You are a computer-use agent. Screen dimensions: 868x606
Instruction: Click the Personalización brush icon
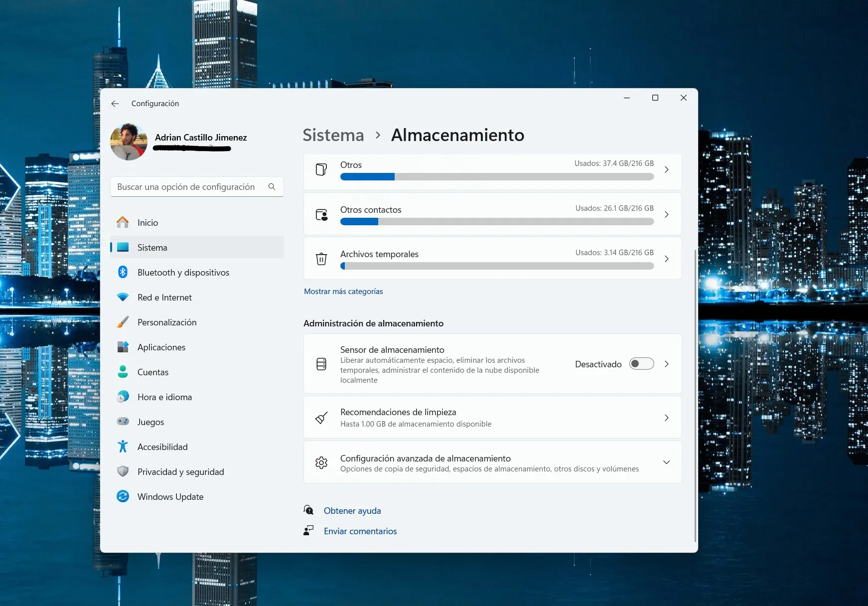point(123,322)
